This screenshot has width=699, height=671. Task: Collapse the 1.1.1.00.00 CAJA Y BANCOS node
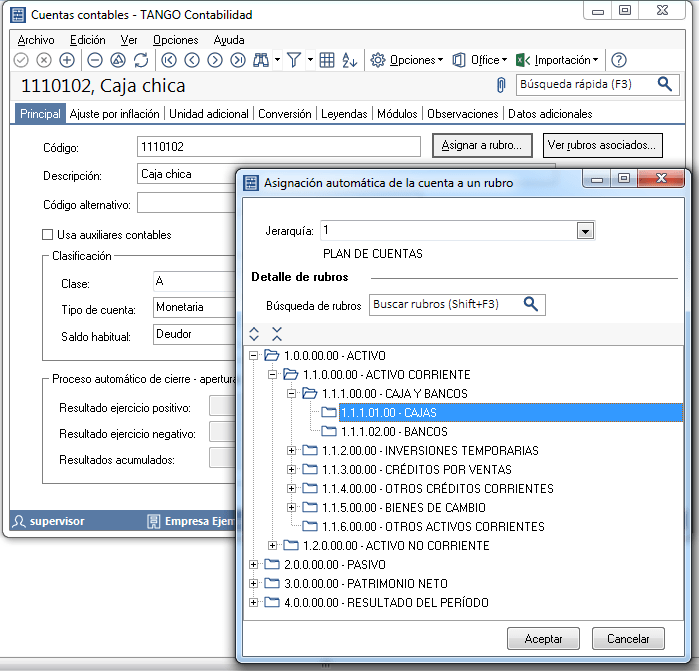pos(292,394)
